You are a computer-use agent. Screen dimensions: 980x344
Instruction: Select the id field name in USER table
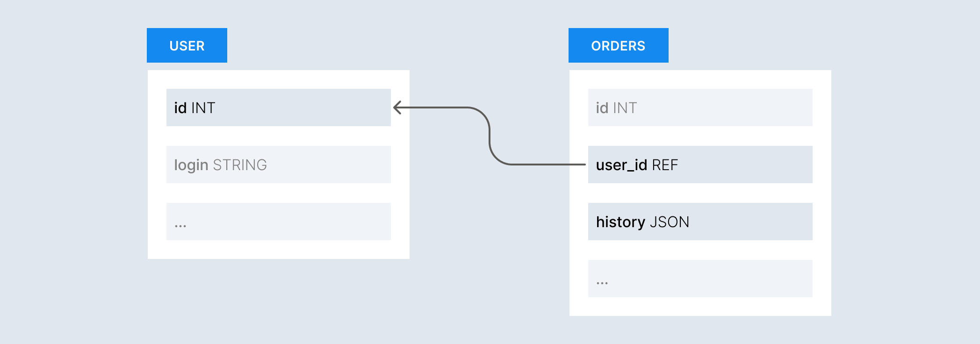point(180,108)
